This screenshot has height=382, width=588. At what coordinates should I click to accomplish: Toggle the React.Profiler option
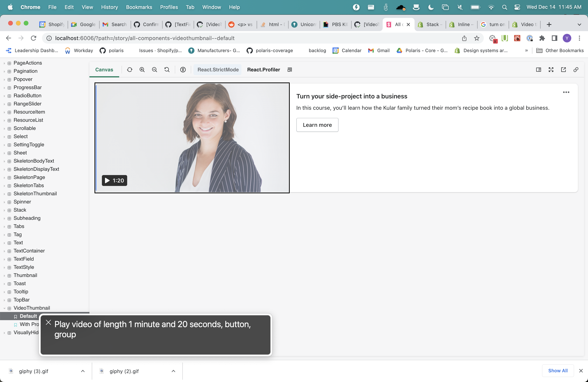(x=263, y=70)
